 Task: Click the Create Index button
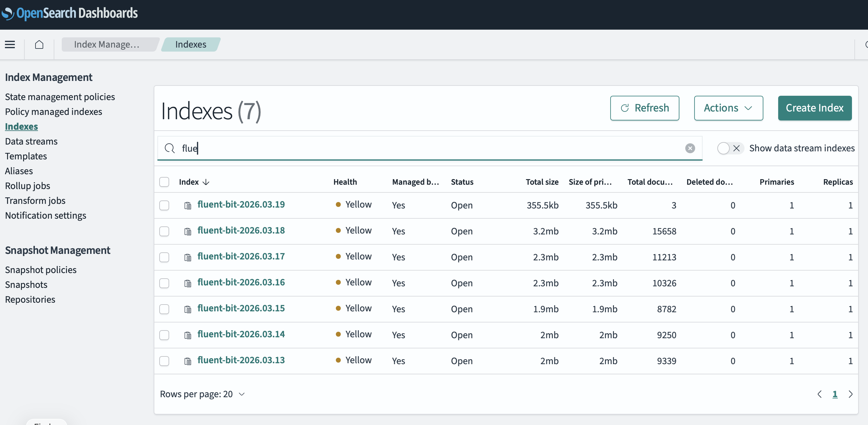pyautogui.click(x=814, y=108)
